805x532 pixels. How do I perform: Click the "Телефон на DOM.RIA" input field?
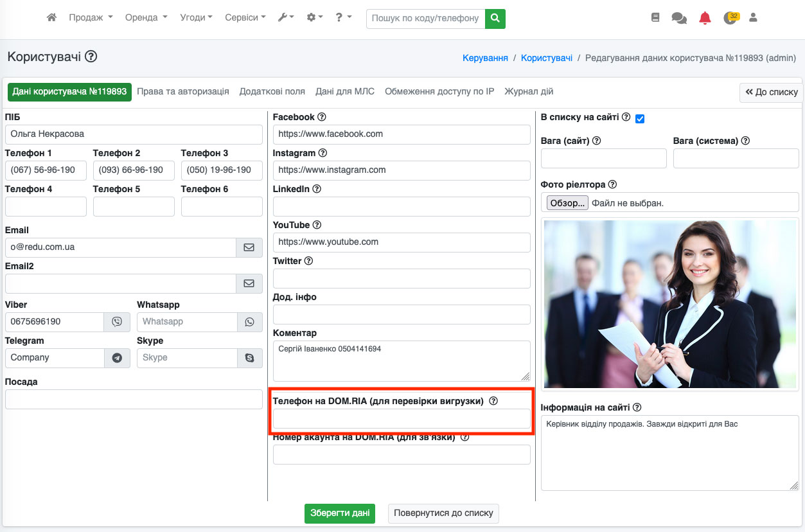[x=402, y=419]
